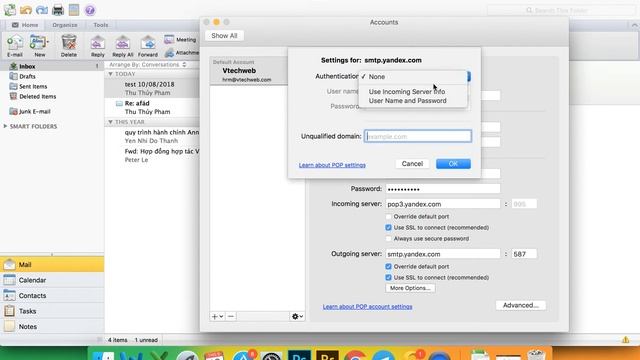
Task: Toggle Override default port under Outgoing server
Action: (388, 267)
